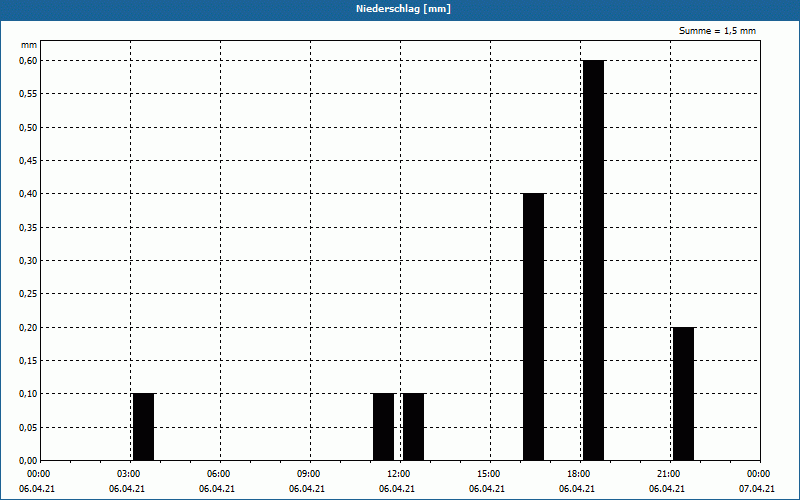Click the 0,35 y-axis value
Viewport: 800px width, 500px height.
pos(28,228)
